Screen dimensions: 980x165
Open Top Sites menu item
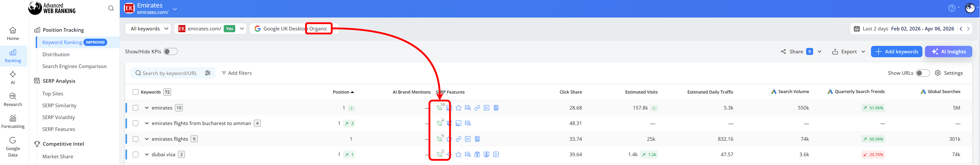click(x=52, y=94)
